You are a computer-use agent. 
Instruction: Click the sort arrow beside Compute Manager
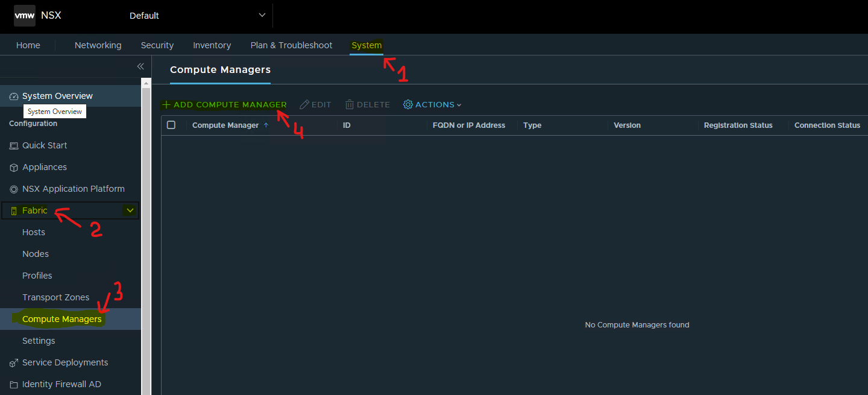266,125
